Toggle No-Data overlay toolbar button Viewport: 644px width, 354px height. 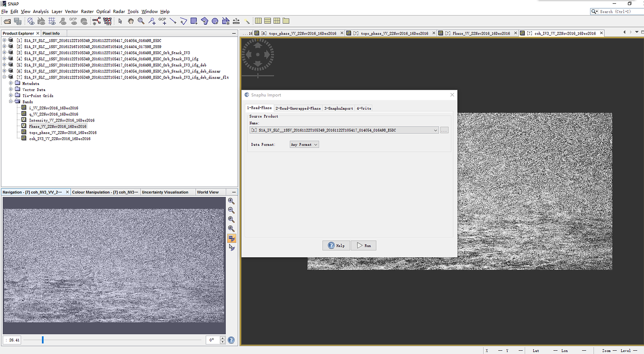(x=31, y=21)
